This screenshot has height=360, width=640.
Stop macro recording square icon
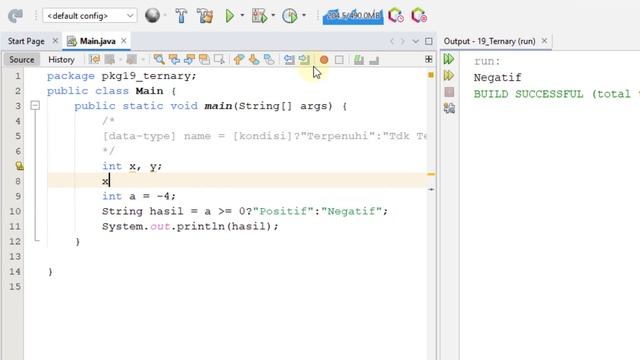click(339, 60)
